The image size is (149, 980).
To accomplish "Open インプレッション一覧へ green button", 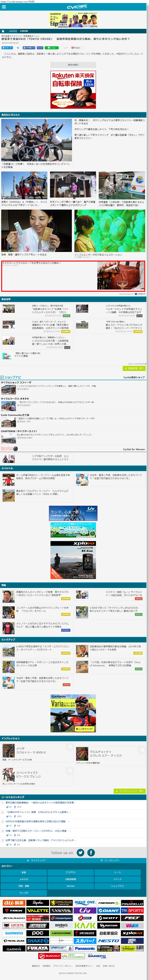I will click(x=130, y=791).
